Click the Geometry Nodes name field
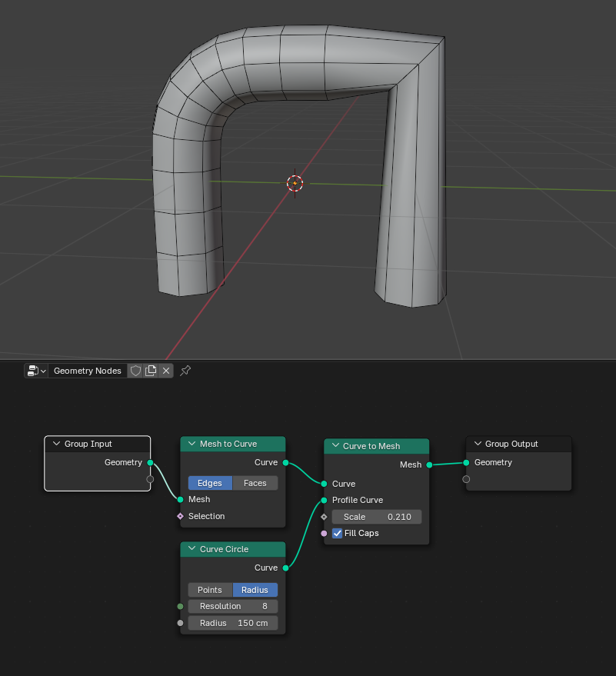Viewport: 616px width, 676px height. (88, 371)
